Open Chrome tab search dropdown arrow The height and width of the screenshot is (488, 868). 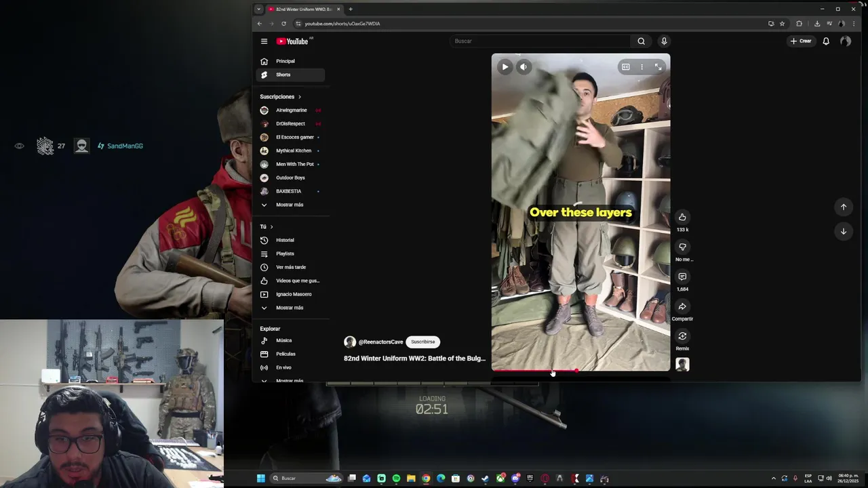pos(258,9)
